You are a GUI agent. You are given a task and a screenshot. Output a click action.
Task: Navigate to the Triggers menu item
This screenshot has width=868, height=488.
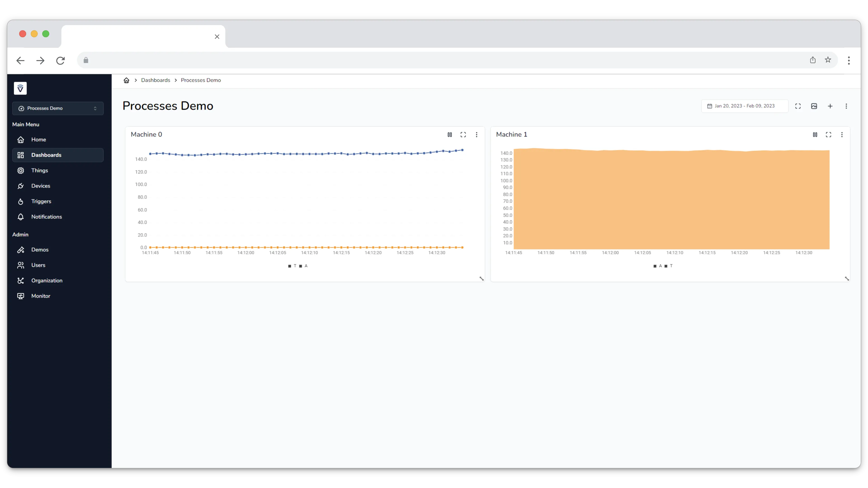point(41,201)
